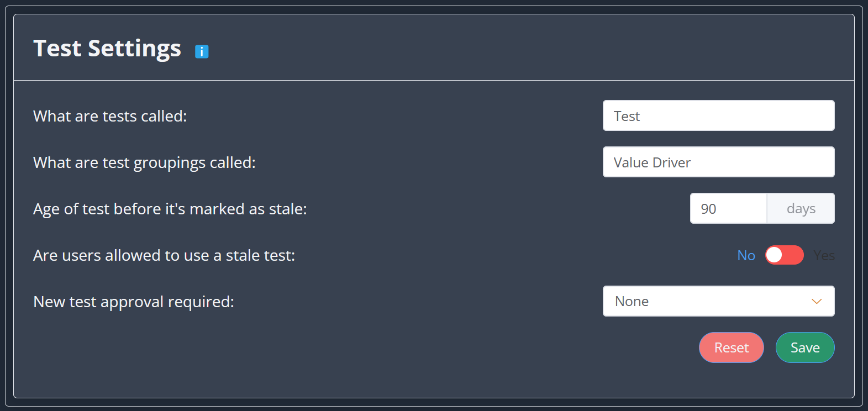Open the New test approval required dropdown
Viewport: 868px width, 411px height.
(x=718, y=301)
